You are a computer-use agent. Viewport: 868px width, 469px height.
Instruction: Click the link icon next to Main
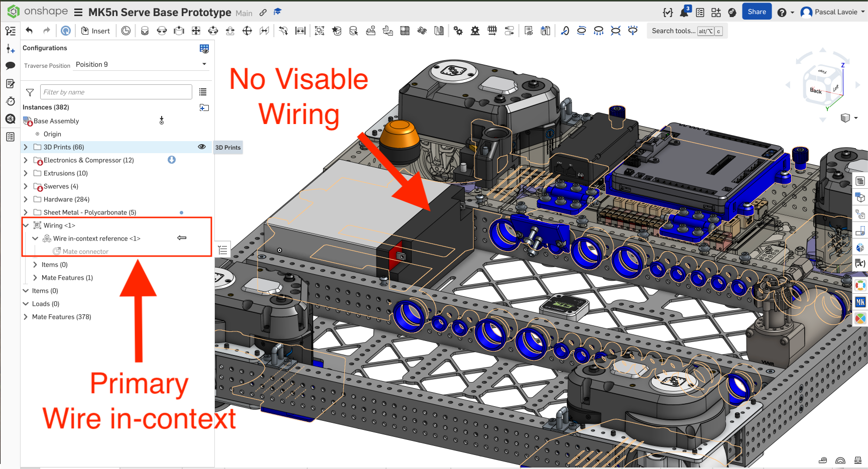point(263,13)
